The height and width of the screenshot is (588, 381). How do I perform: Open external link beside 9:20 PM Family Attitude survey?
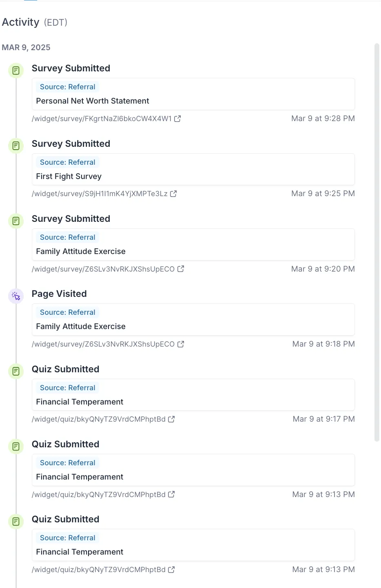(x=181, y=269)
